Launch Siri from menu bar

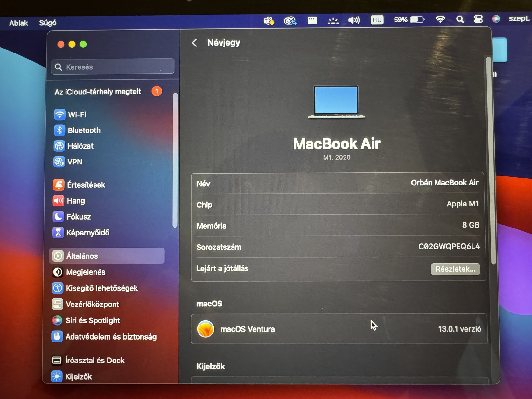pos(496,19)
